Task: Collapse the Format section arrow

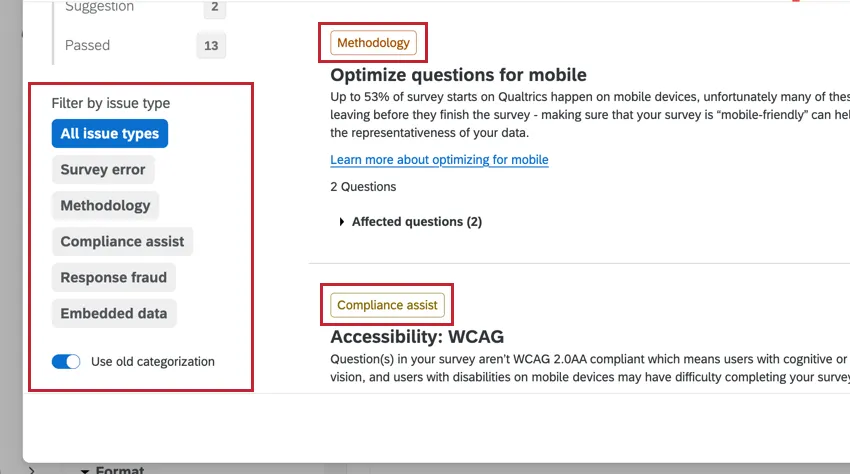Action: pos(85,471)
